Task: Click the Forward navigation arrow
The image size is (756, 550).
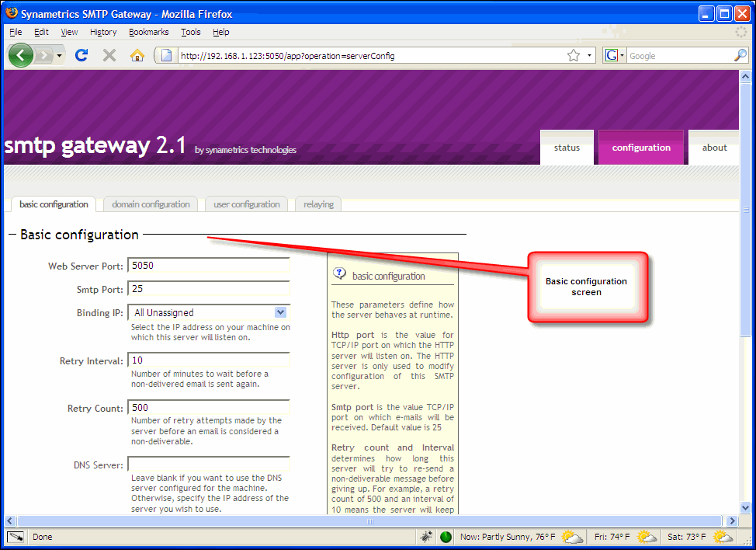Action: point(44,55)
